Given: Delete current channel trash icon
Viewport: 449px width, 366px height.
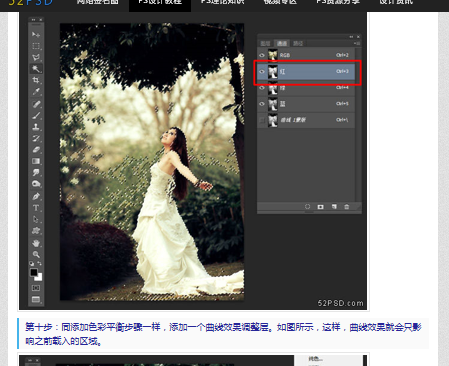Looking at the screenshot, I should coord(347,207).
